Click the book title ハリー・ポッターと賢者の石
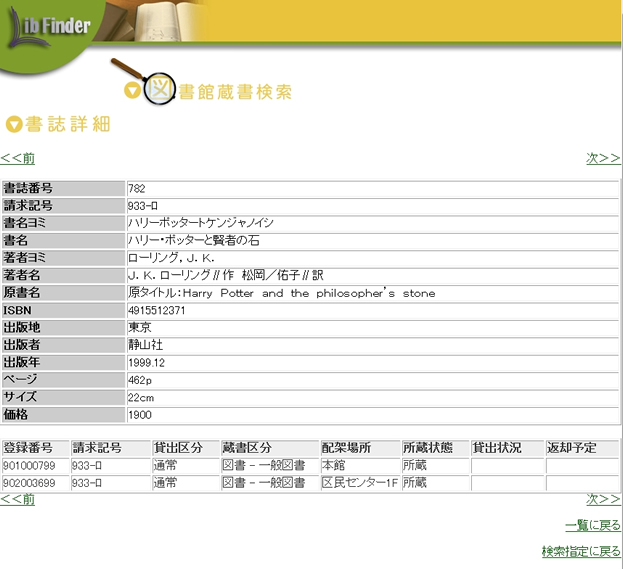 200,240
